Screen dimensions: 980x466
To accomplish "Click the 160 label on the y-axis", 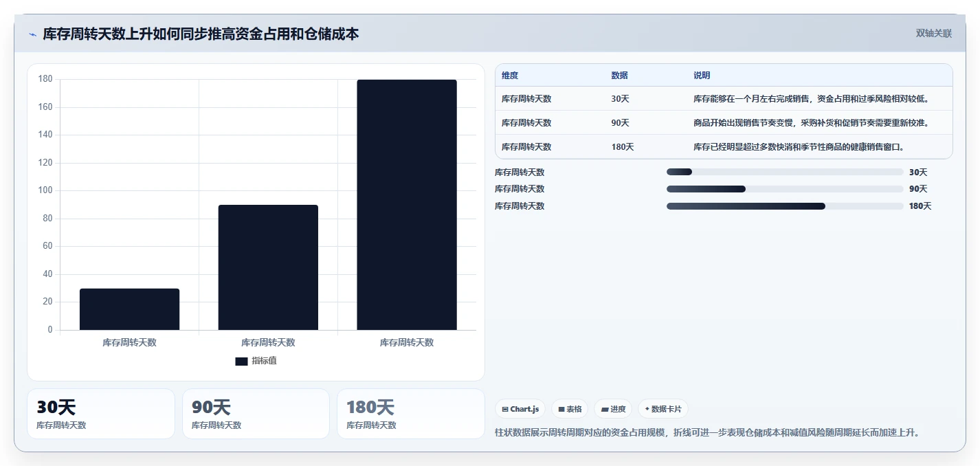I will [45, 107].
